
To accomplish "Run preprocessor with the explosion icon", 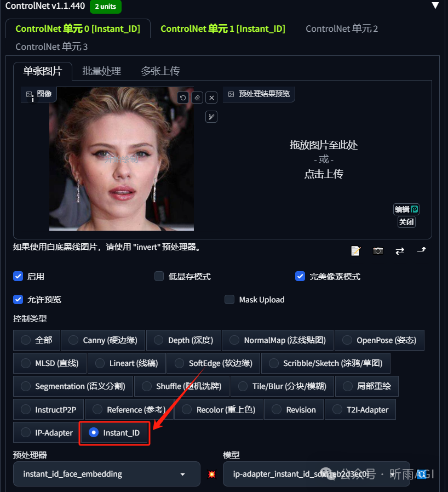I will click(212, 474).
